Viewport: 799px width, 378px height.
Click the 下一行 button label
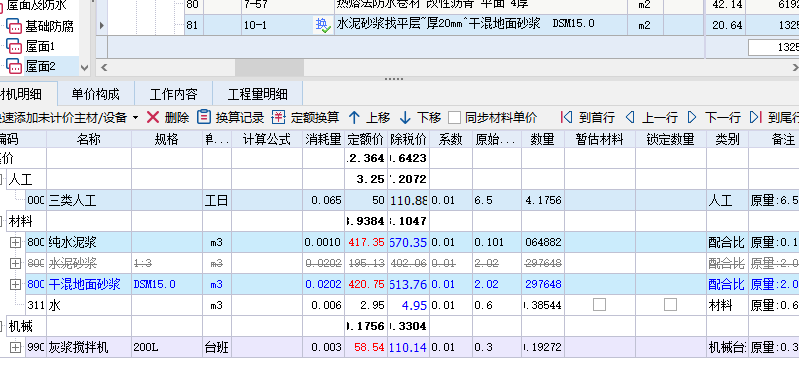pyautogui.click(x=722, y=118)
